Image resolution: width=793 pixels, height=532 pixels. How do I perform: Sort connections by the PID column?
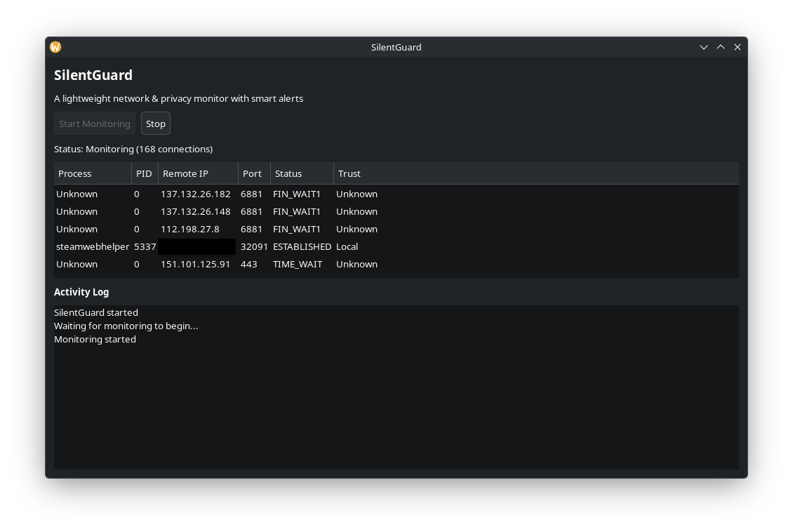click(x=144, y=173)
